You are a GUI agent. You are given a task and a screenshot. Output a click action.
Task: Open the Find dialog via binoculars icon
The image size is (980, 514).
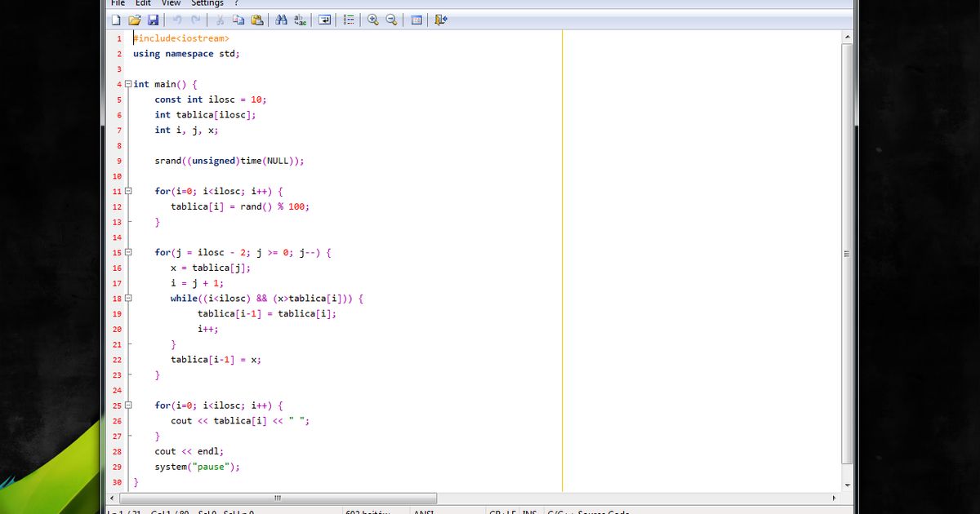[280, 20]
